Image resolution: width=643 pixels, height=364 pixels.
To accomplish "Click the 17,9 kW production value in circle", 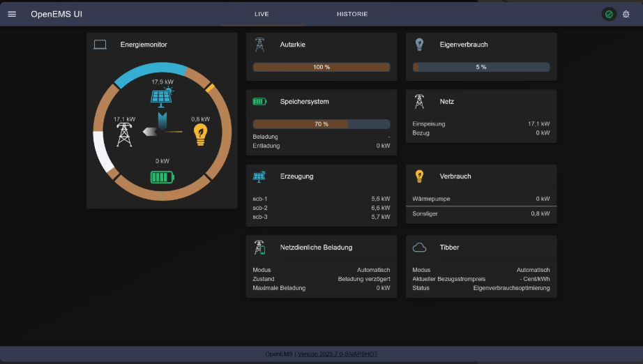I will pyautogui.click(x=162, y=82).
